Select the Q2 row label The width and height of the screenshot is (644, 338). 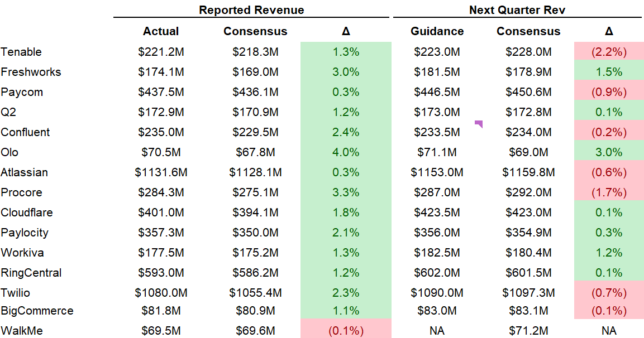tap(8, 113)
